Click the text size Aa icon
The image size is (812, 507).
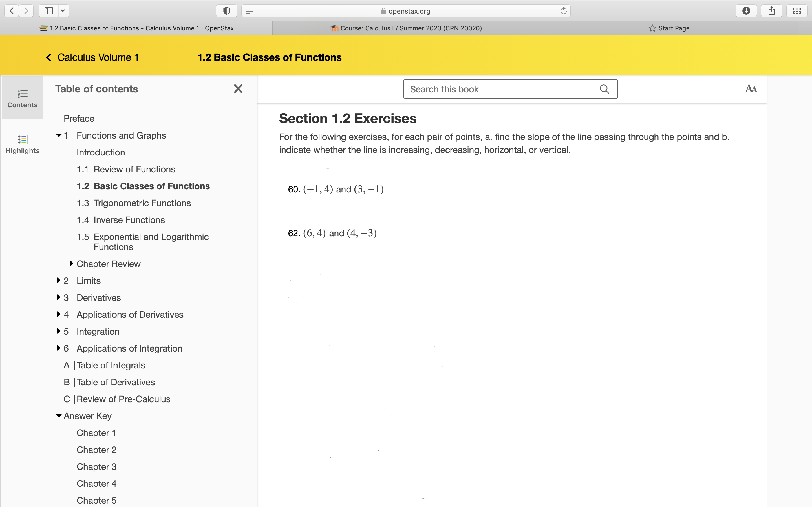coord(751,89)
